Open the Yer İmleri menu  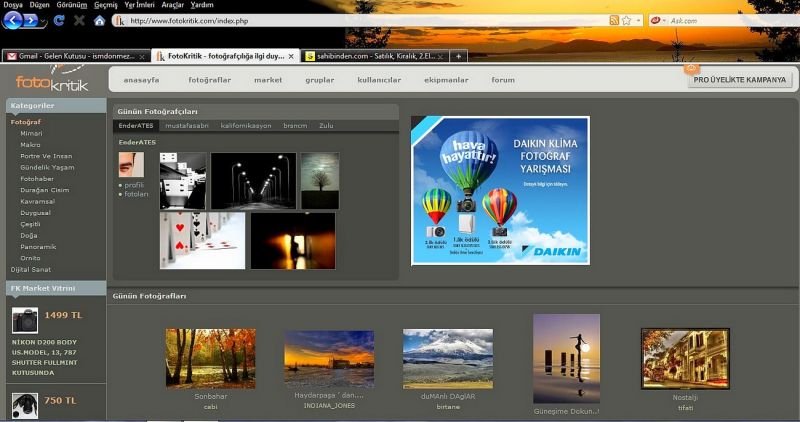(x=139, y=5)
